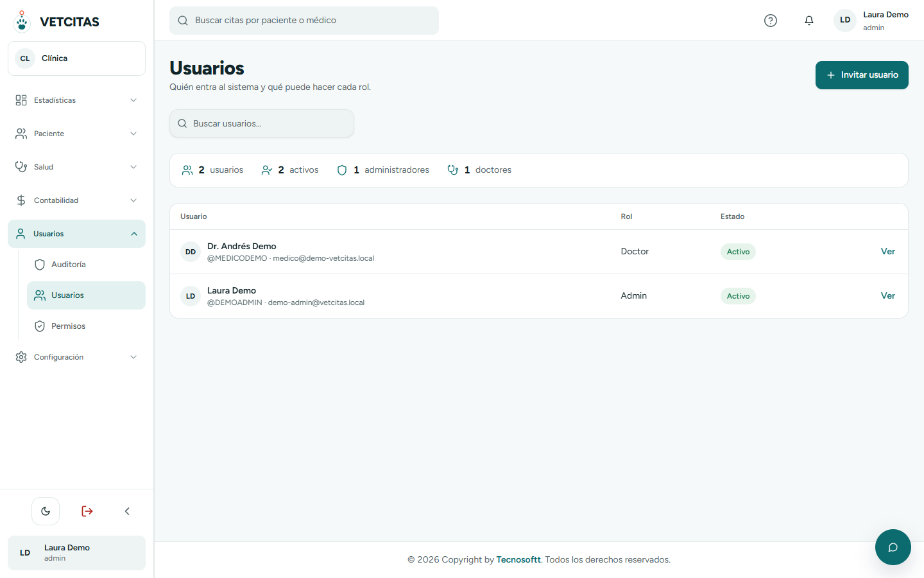Click the DD avatar for Dr. Andrés Demo
The width and height of the screenshot is (924, 578).
(191, 252)
